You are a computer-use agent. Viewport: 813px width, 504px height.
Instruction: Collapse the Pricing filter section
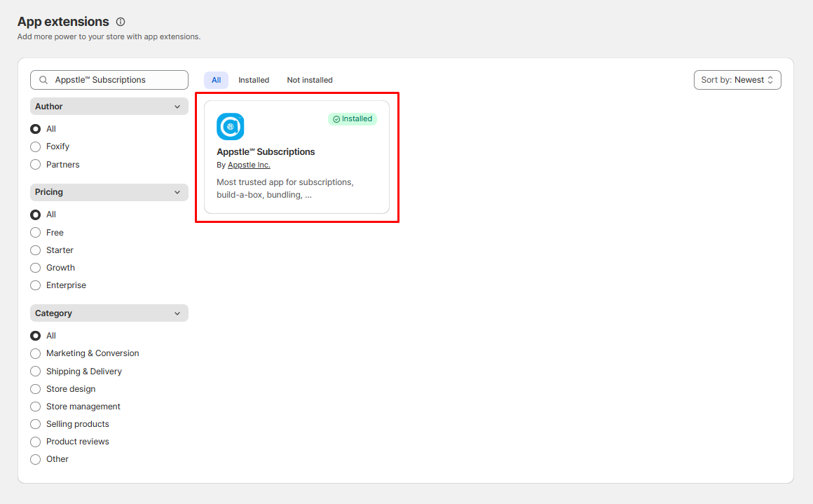click(109, 192)
